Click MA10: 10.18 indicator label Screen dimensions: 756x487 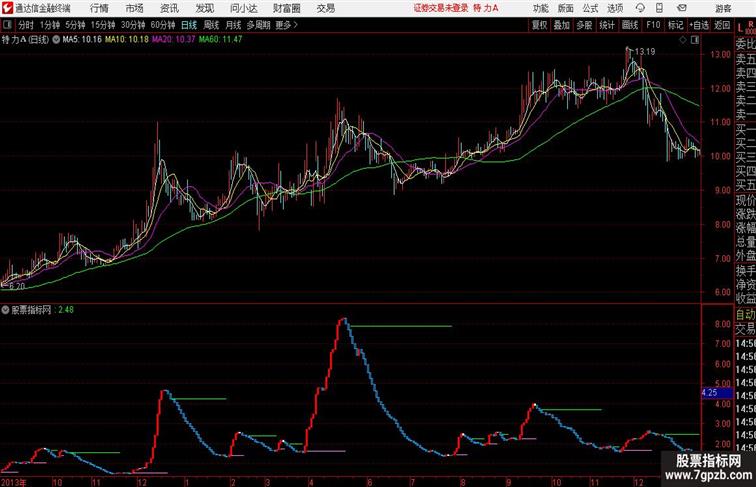pyautogui.click(x=127, y=40)
